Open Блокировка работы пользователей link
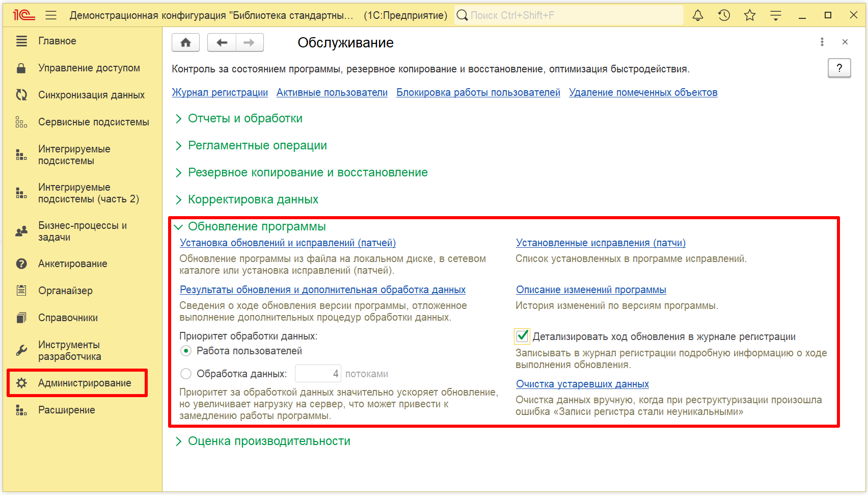 coord(478,92)
